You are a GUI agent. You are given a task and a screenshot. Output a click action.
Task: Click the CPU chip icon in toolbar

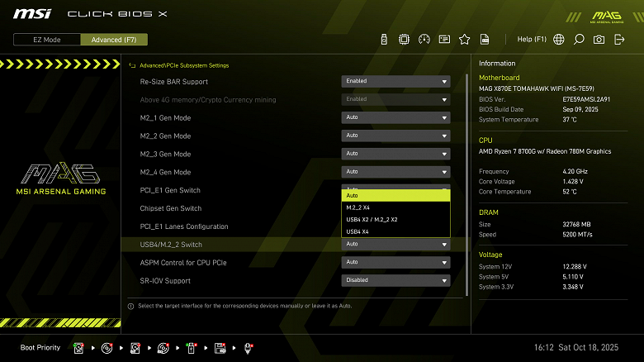point(404,40)
